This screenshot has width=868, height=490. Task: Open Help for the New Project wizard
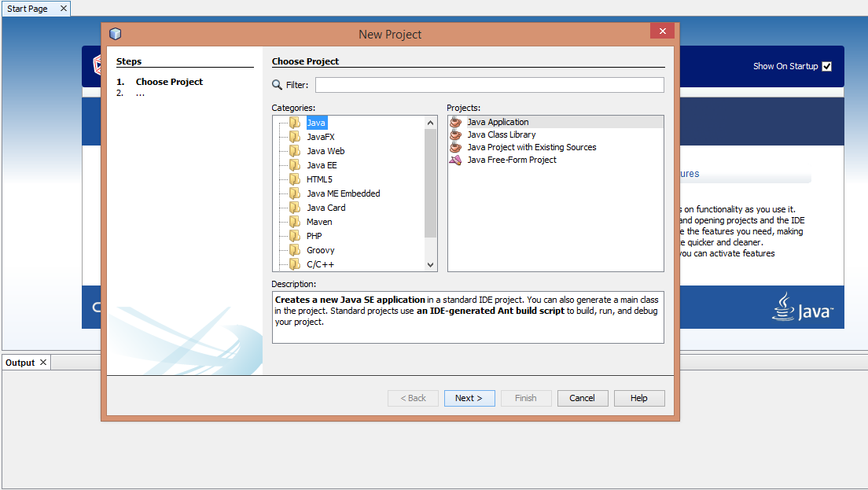pyautogui.click(x=639, y=398)
